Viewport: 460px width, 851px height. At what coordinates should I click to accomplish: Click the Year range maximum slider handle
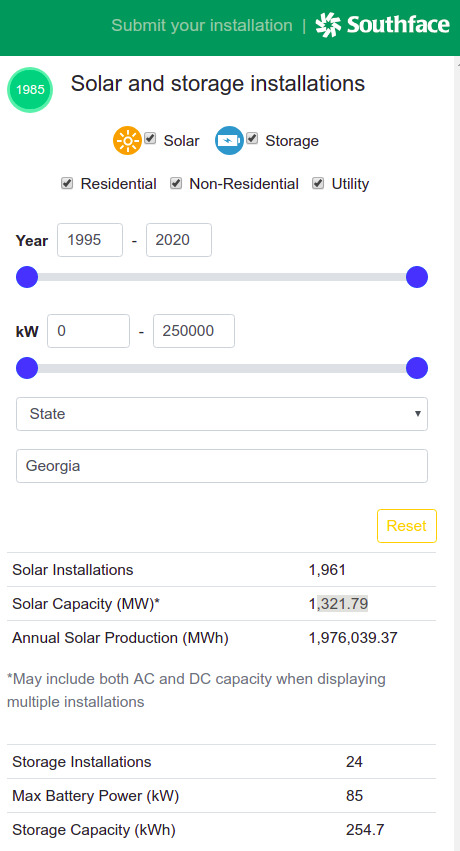coord(417,277)
